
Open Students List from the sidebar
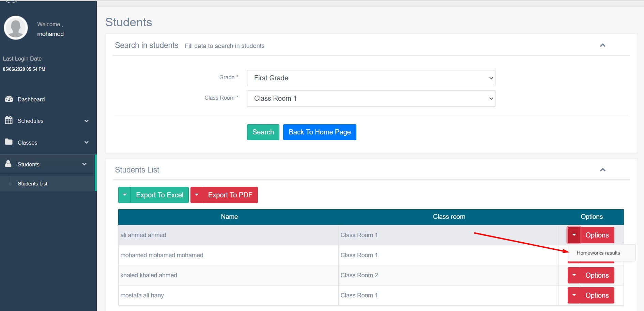click(x=32, y=183)
